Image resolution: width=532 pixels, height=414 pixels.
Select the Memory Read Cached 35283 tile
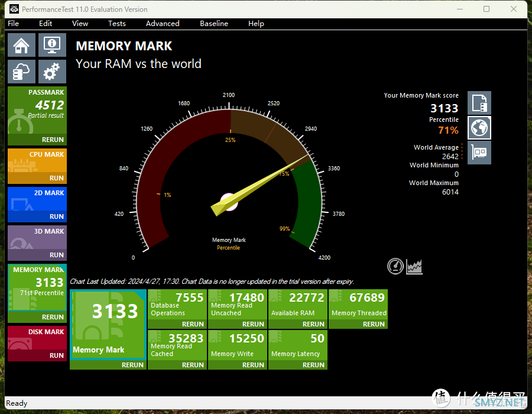click(177, 345)
